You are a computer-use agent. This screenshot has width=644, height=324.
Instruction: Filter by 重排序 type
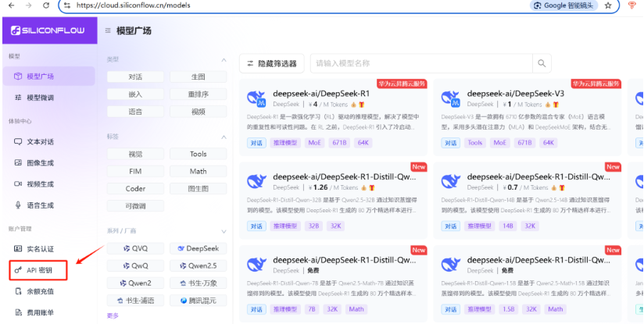(198, 94)
